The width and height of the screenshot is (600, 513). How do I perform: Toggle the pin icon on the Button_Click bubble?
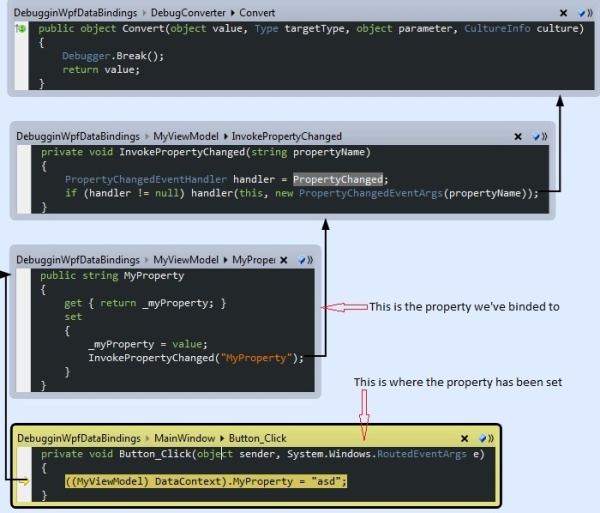click(485, 438)
